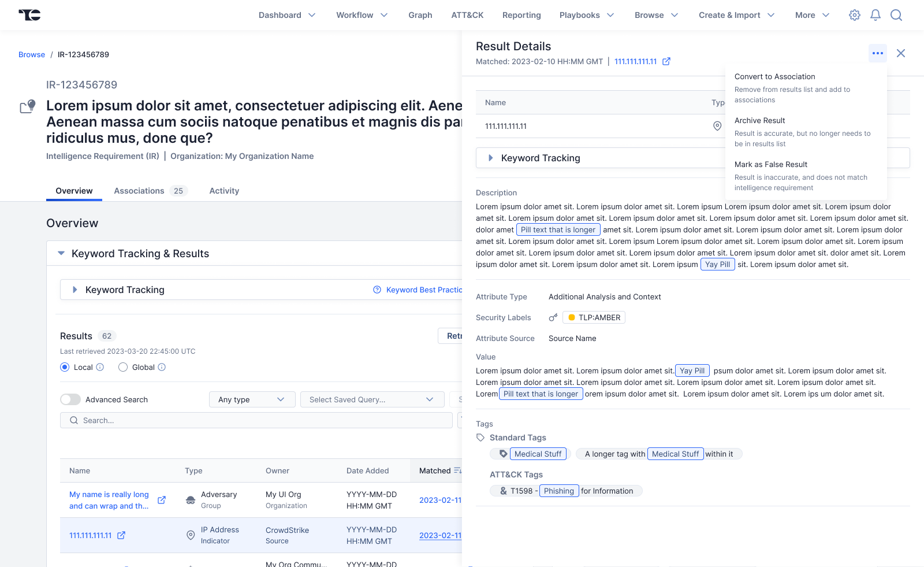Open the Select Saved Query dropdown
This screenshot has width=924, height=567.
pos(372,399)
